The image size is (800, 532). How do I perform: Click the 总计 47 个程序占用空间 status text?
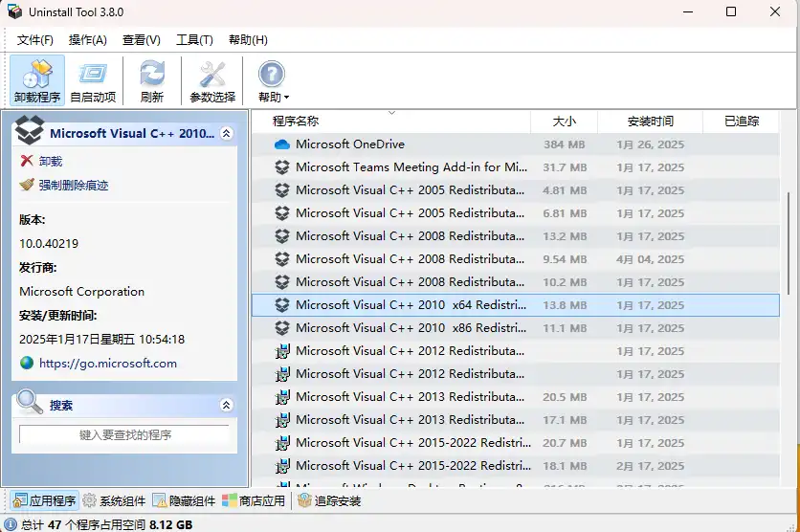click(106, 524)
